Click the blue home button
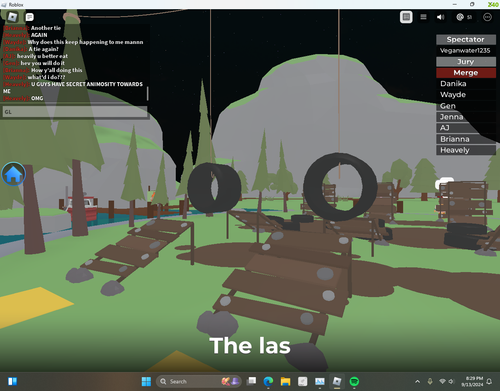 pos(13,174)
